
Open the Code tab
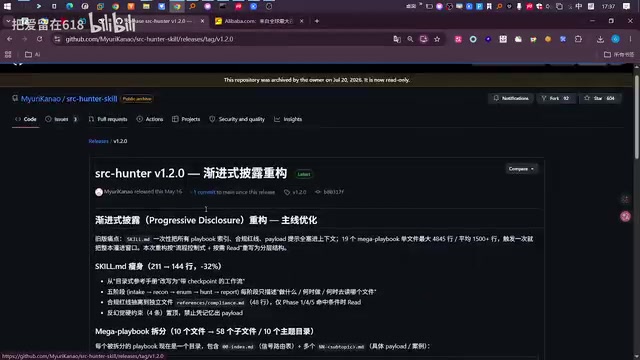click(26, 119)
